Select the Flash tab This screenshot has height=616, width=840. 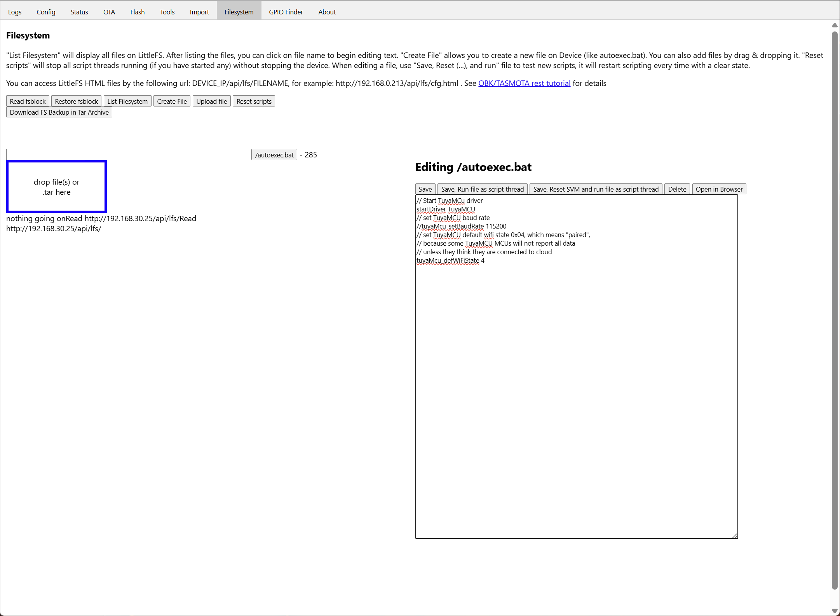tap(138, 12)
